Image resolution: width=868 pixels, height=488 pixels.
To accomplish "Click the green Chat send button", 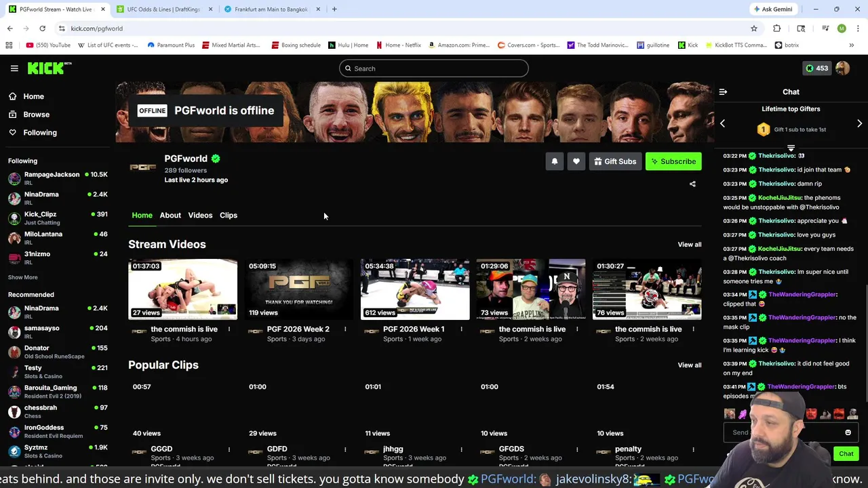I will (x=846, y=454).
